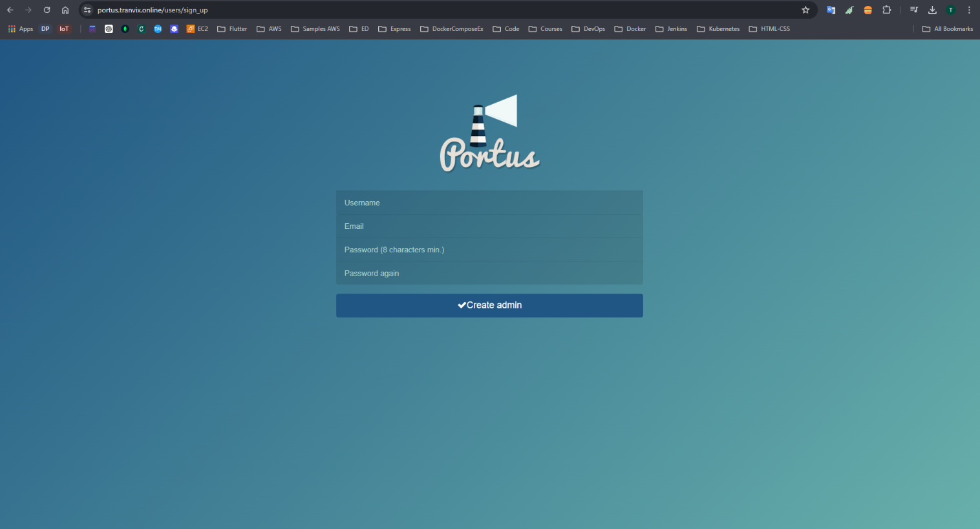The width and height of the screenshot is (980, 529).
Task: Open the Chrome three-dot menu
Action: pos(969,10)
